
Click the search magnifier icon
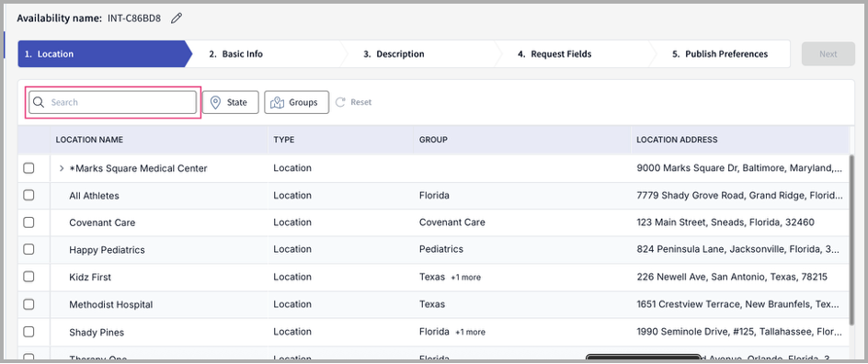[x=39, y=102]
